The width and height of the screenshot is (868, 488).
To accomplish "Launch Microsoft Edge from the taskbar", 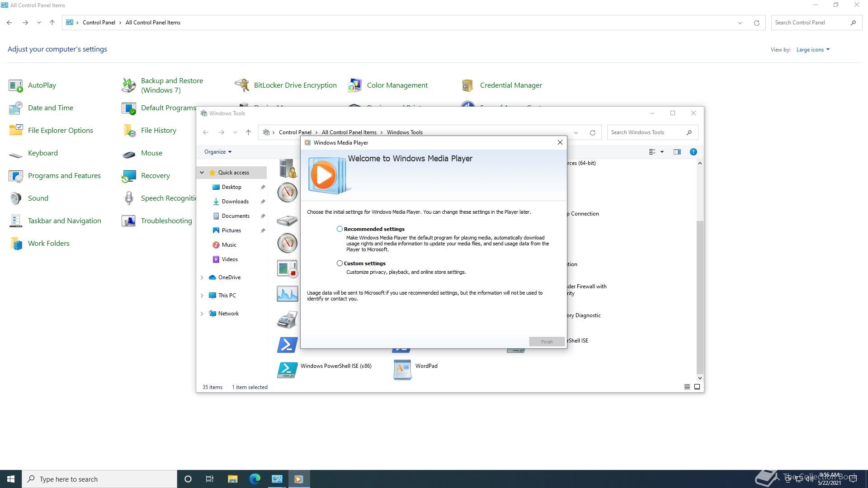I will (x=255, y=479).
